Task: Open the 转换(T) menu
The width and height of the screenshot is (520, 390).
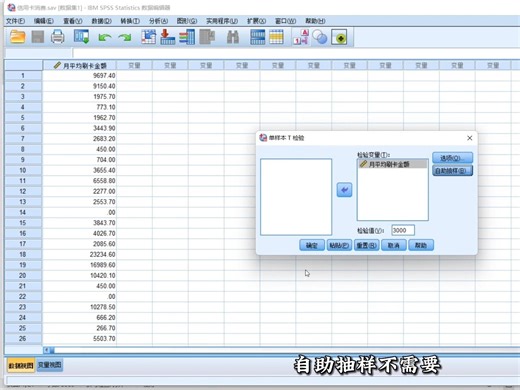Action: coord(130,21)
